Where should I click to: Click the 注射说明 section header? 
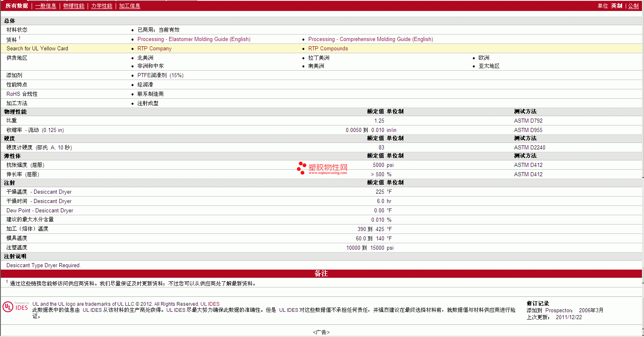coord(15,256)
